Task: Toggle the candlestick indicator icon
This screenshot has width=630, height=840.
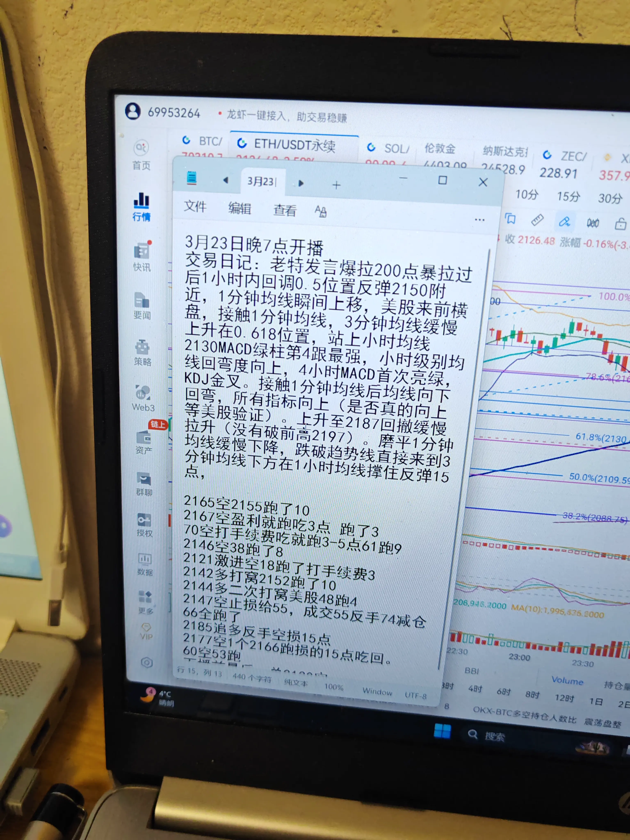Action: 592,223
